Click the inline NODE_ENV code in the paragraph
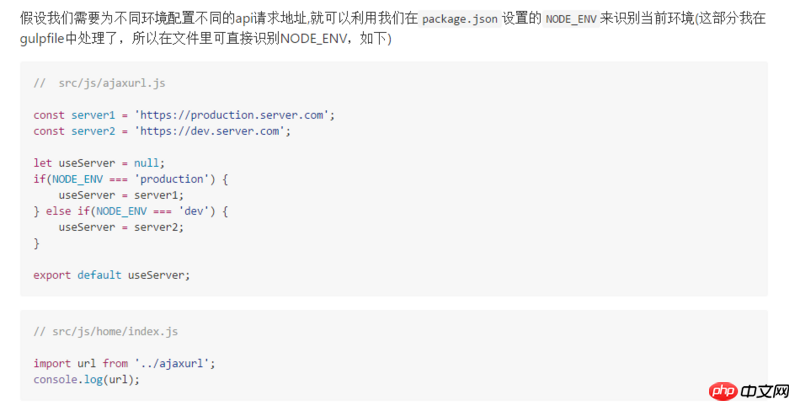The image size is (800, 411). [x=571, y=19]
